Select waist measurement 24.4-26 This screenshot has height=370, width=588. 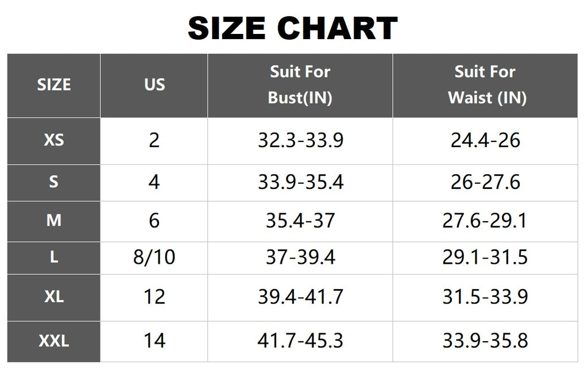click(485, 140)
